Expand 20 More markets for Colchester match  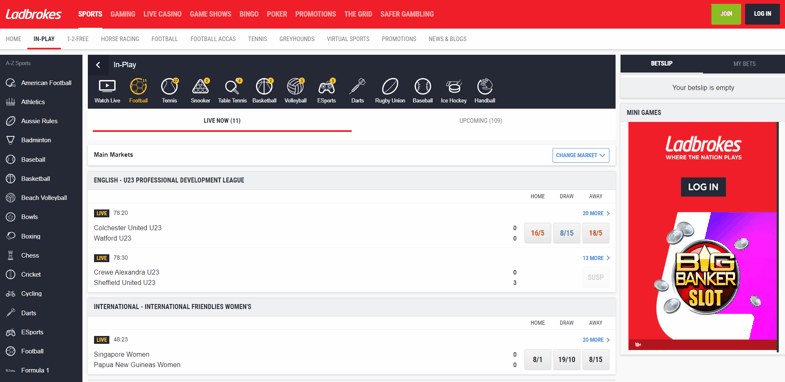(x=596, y=213)
